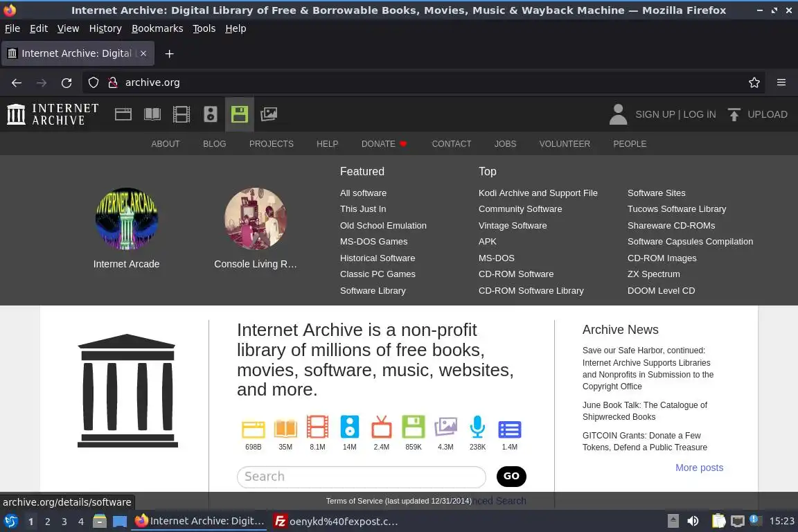Click the GO search button
The height and width of the screenshot is (532, 798).
pos(511,477)
